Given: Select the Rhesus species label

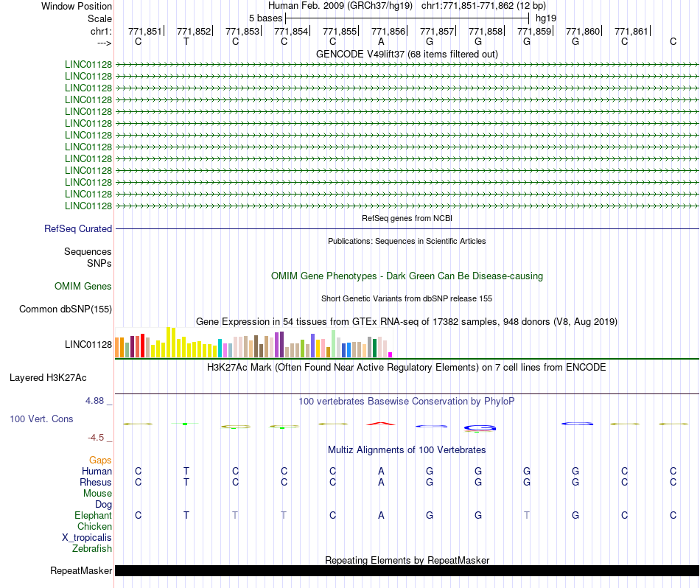Looking at the screenshot, I should pos(96,482).
